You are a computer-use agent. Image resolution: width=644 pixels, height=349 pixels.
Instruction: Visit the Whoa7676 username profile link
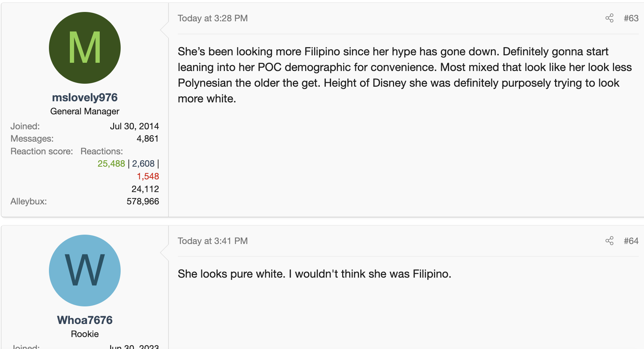click(85, 320)
